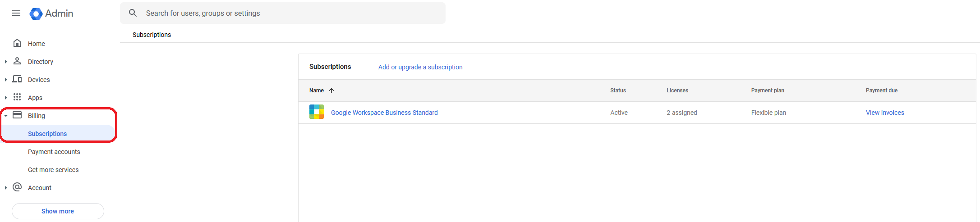
Task: Collapse the Billing section arrow
Action: click(x=6, y=116)
